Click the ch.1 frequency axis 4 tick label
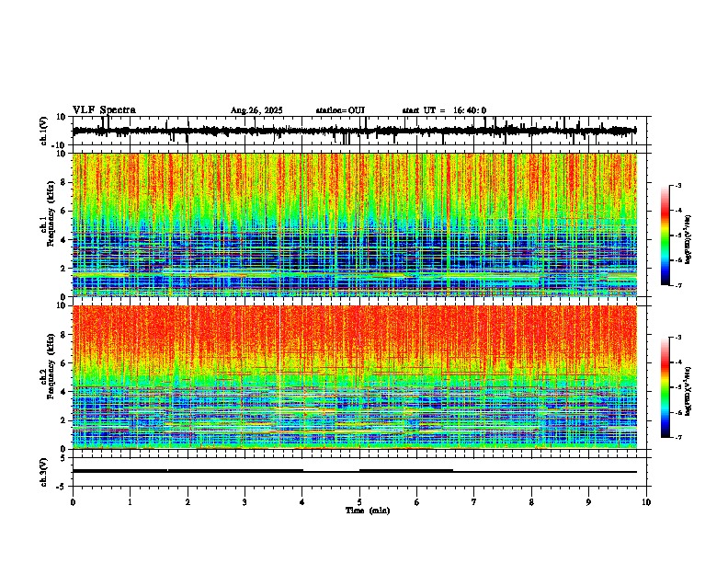728x563 pixels. coord(63,240)
